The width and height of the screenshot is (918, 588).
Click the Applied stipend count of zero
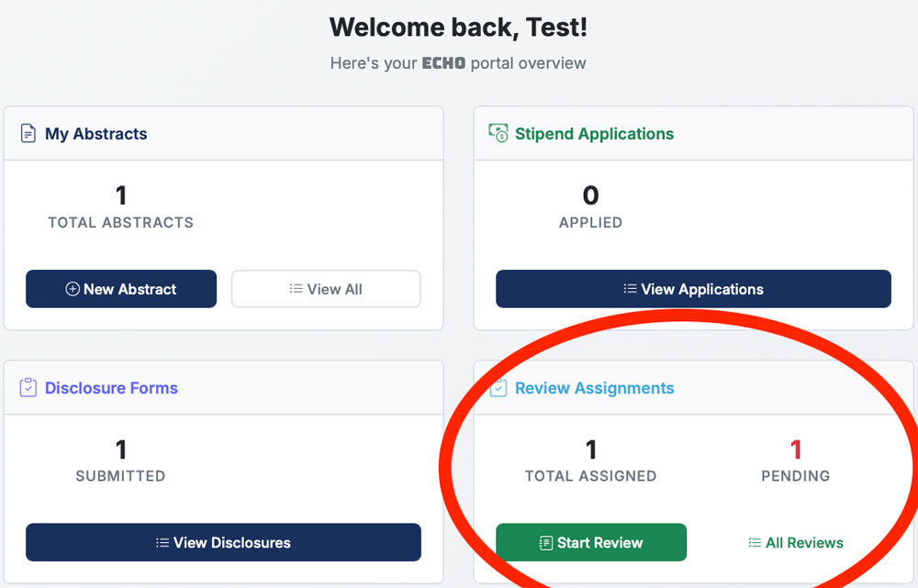(x=590, y=195)
